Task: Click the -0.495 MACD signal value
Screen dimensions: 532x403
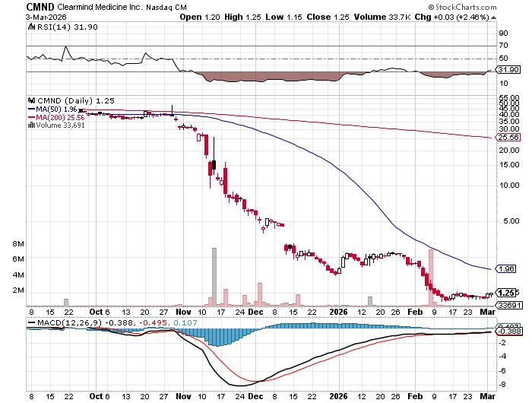Action: click(x=154, y=322)
